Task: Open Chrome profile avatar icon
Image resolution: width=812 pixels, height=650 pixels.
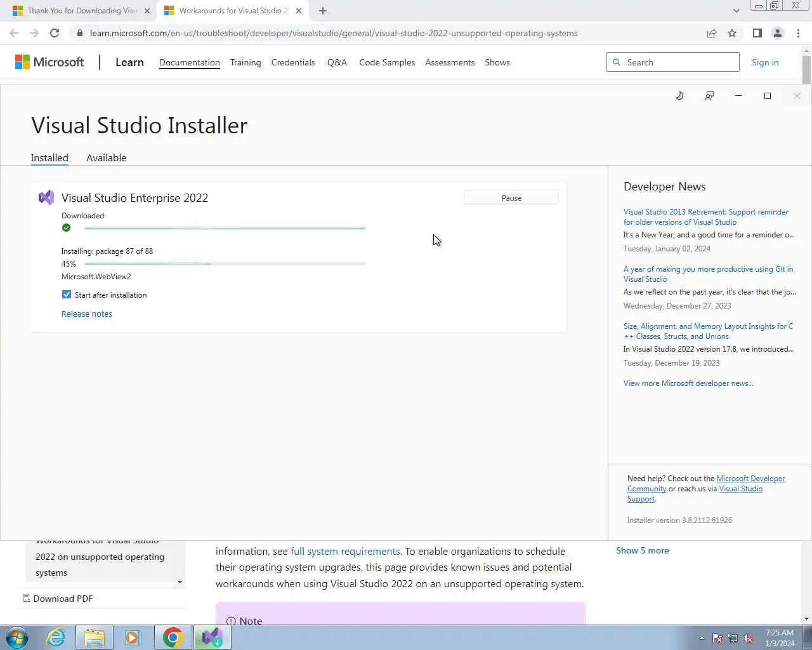Action: click(777, 33)
